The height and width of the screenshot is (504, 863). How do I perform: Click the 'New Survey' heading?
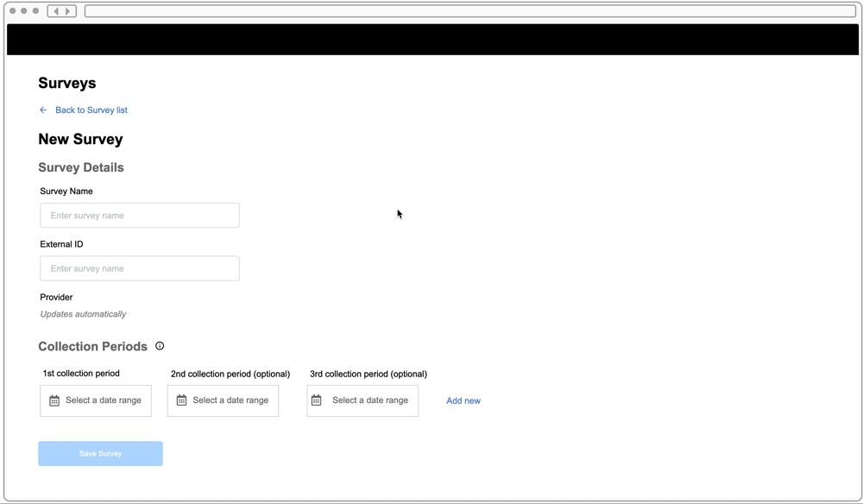coord(80,139)
